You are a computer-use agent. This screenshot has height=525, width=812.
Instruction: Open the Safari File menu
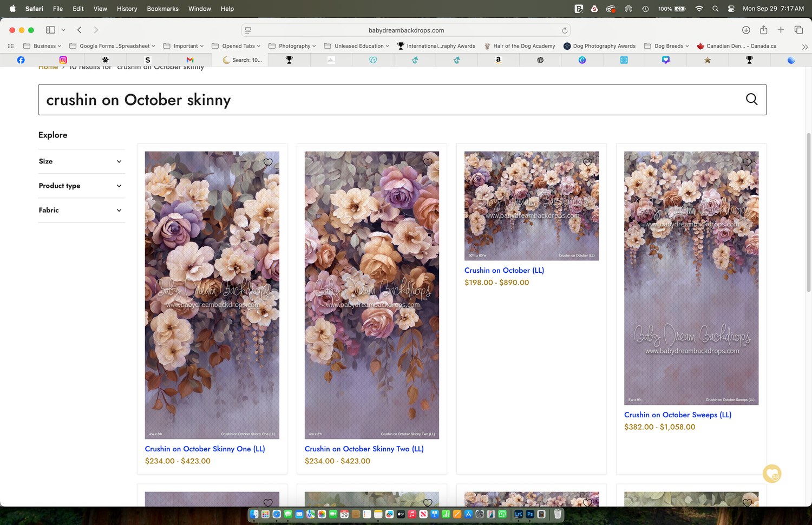[x=58, y=9]
